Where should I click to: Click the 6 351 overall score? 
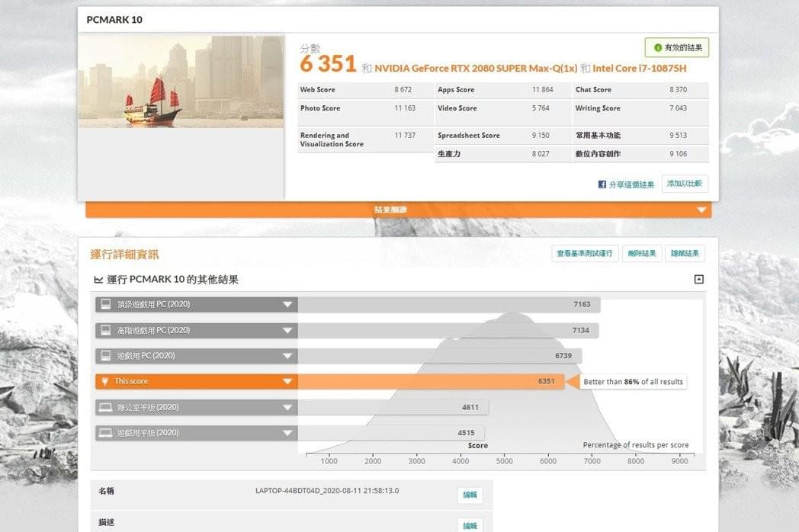328,64
